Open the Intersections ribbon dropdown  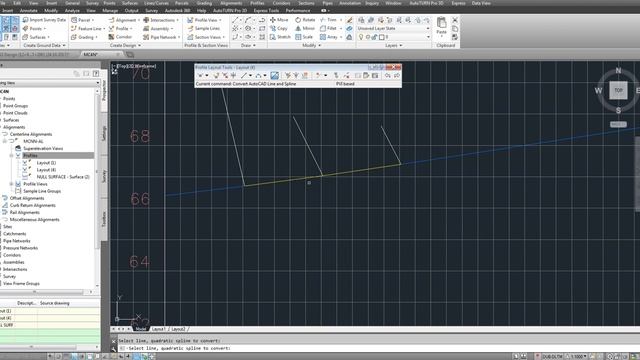tap(161, 20)
